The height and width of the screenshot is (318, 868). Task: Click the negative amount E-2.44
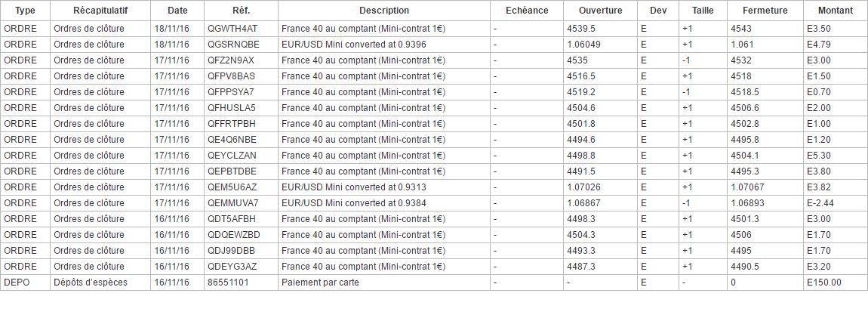(821, 203)
